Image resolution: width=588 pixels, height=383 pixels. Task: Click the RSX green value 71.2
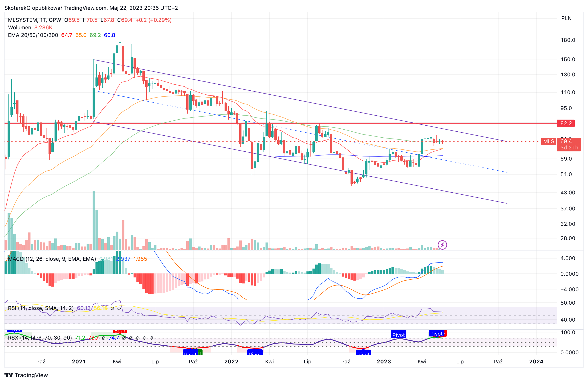point(80,338)
